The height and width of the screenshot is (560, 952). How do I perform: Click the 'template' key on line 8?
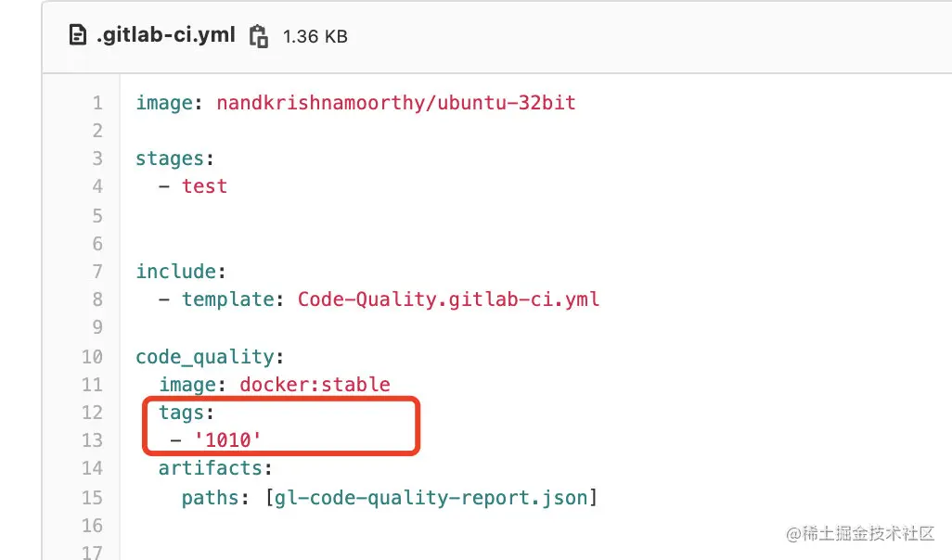point(227,299)
